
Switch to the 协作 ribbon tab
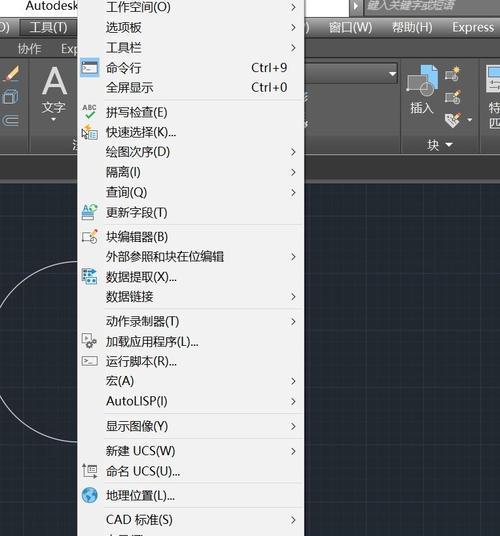(x=29, y=49)
